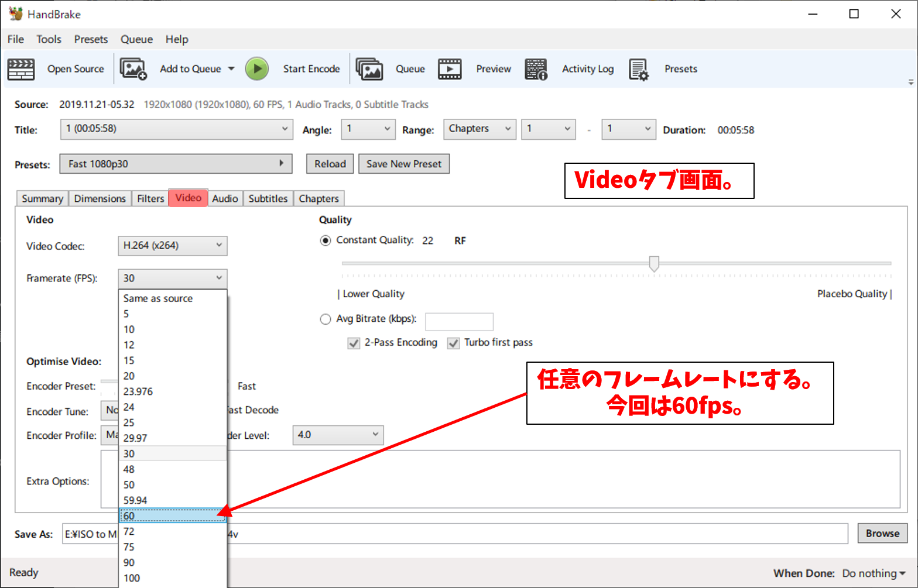Screen dimensions: 918x588
Task: Click Activity Log label
Action: pyautogui.click(x=588, y=69)
